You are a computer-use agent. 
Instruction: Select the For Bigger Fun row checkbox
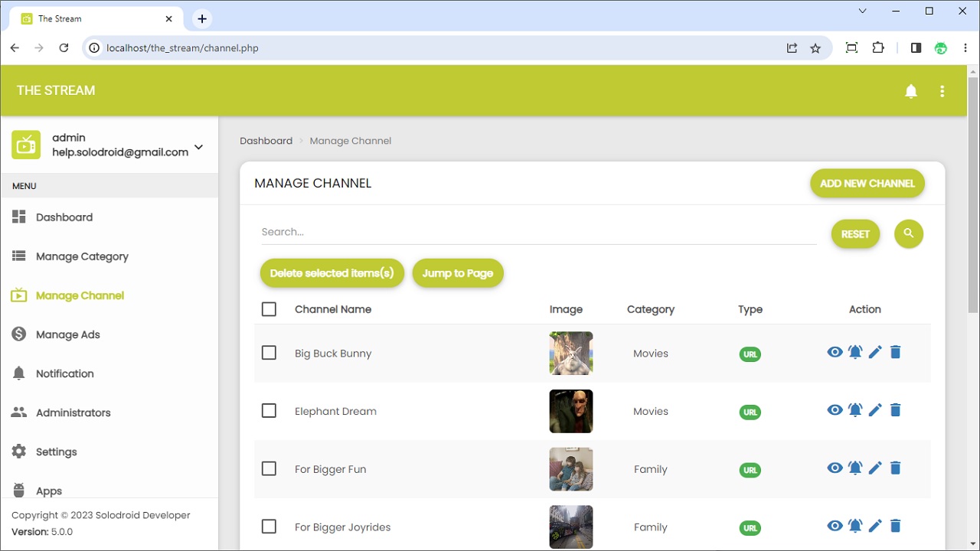(269, 469)
